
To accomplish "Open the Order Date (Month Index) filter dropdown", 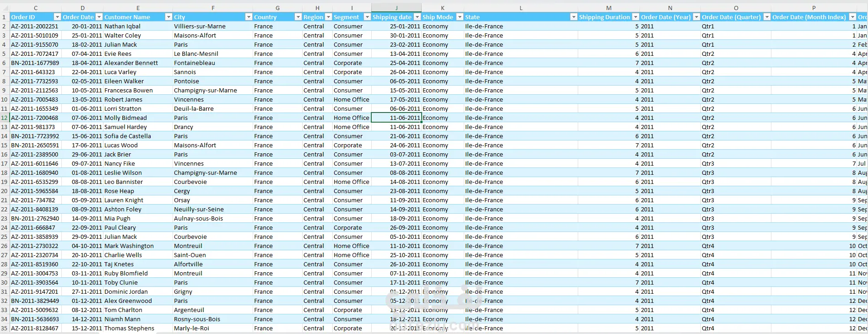I will pyautogui.click(x=852, y=17).
